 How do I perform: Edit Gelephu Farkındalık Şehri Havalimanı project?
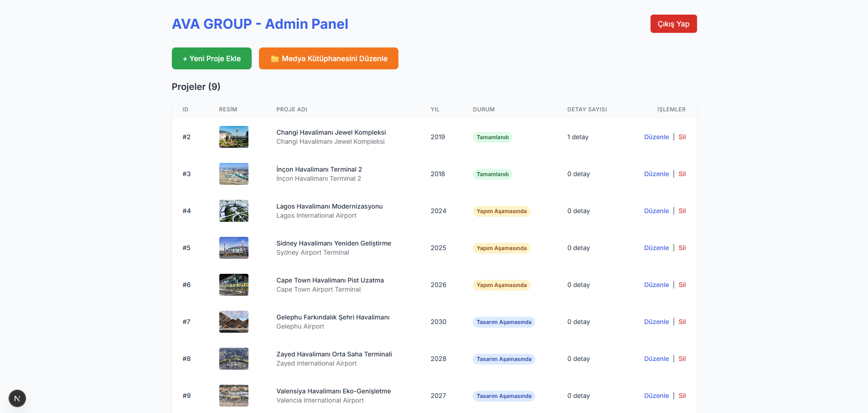coord(656,322)
